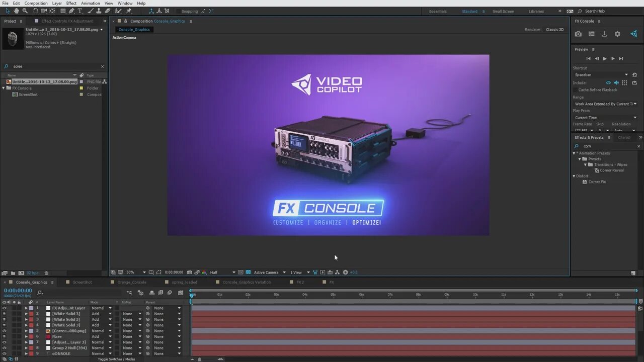The image size is (644, 362).
Task: Toggle audio inclusion speaker in Preview
Action: click(x=616, y=82)
